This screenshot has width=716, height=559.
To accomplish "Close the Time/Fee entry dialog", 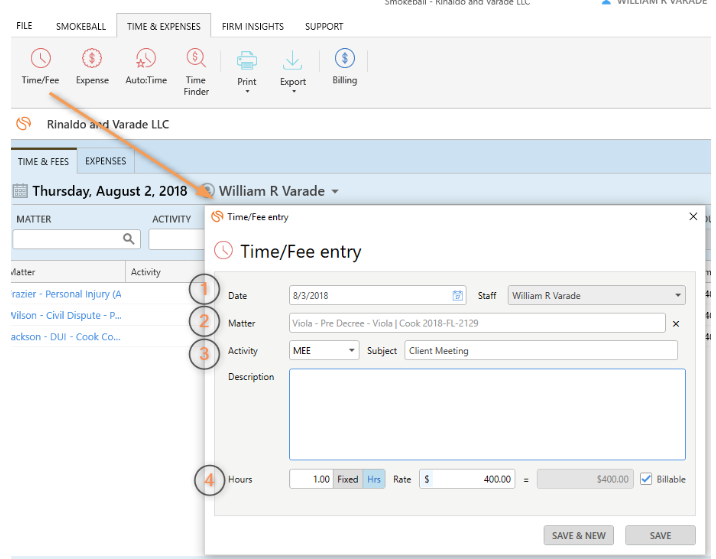I will tap(693, 216).
